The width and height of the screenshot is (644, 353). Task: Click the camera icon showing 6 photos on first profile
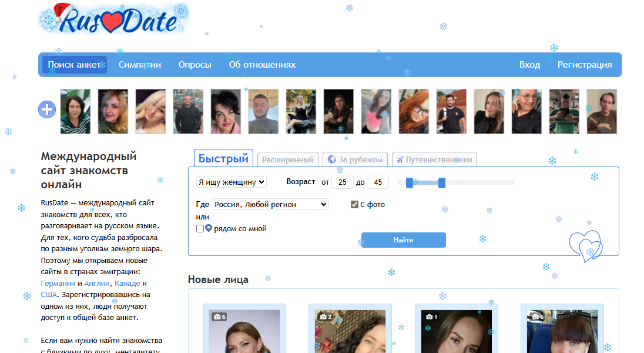pos(217,317)
